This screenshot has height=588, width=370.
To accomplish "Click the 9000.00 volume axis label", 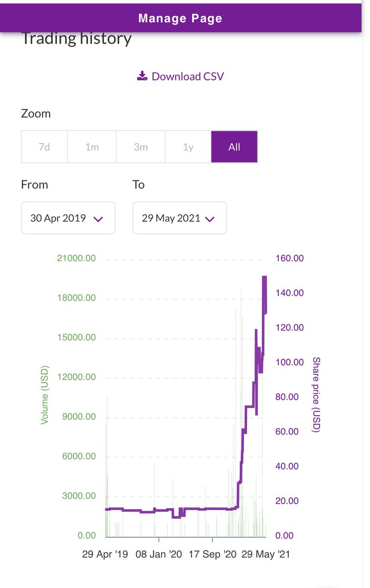I will point(78,417).
